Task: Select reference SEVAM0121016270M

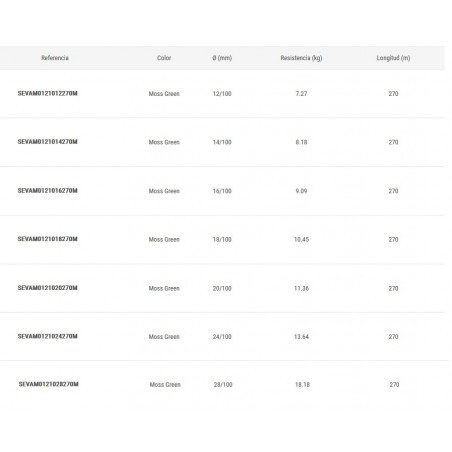Action: coord(48,191)
